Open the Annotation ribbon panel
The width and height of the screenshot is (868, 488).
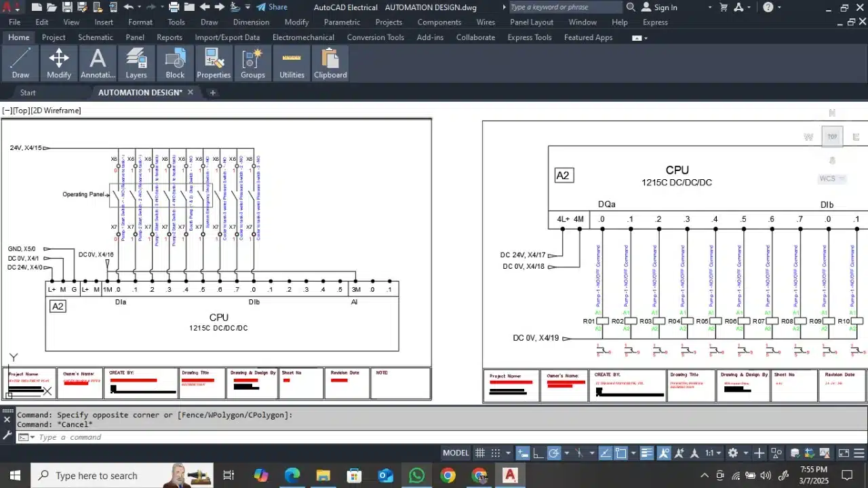tap(98, 63)
